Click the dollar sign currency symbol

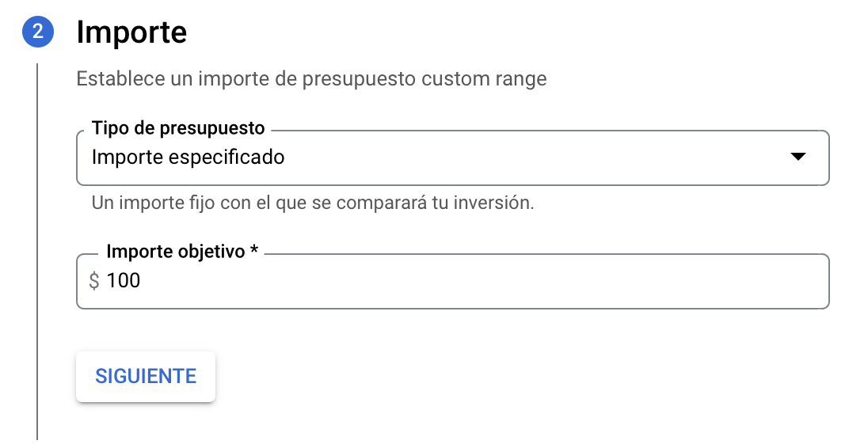(94, 281)
